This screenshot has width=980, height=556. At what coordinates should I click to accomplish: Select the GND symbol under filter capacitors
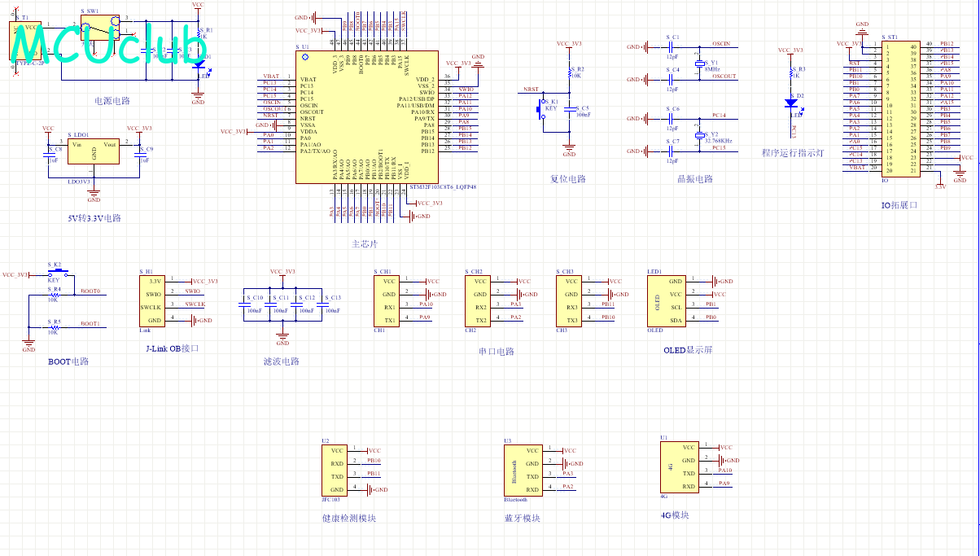(282, 337)
